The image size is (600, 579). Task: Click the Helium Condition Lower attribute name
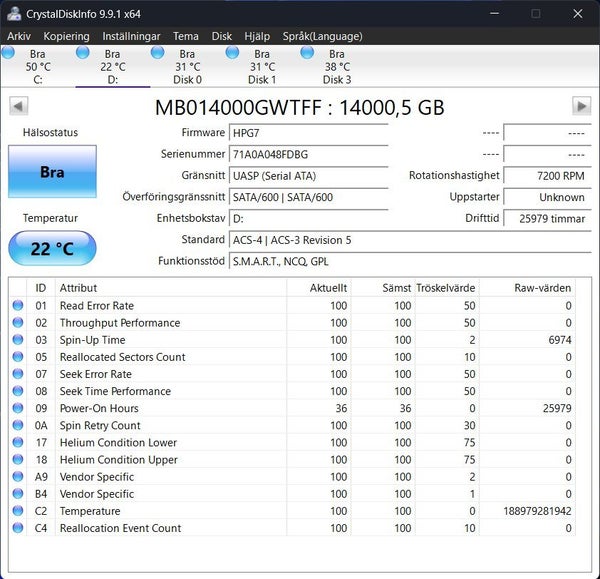coord(118,443)
